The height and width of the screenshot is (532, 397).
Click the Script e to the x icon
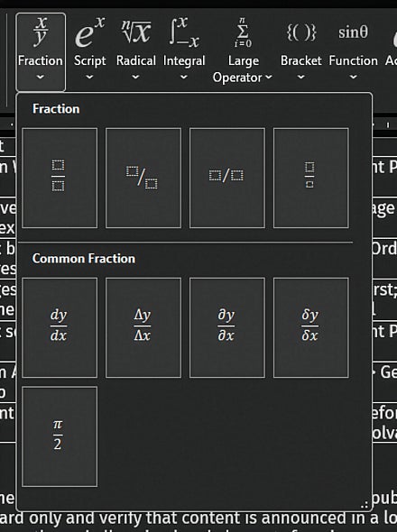point(89,32)
